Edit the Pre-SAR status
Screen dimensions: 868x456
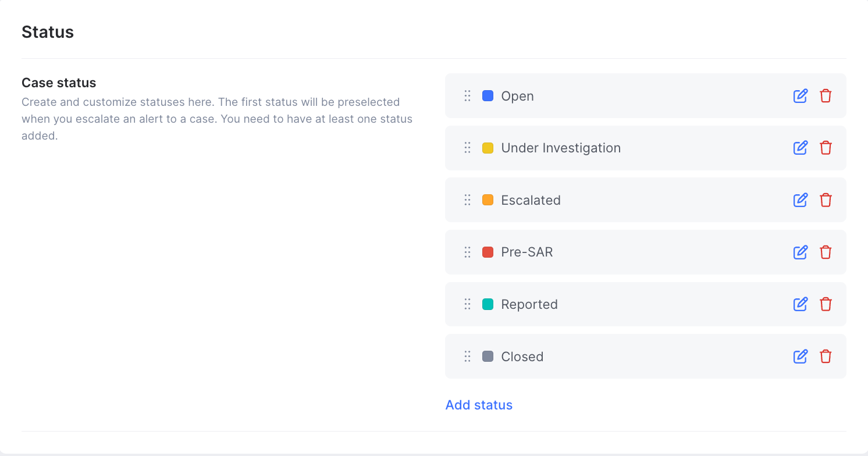tap(801, 252)
